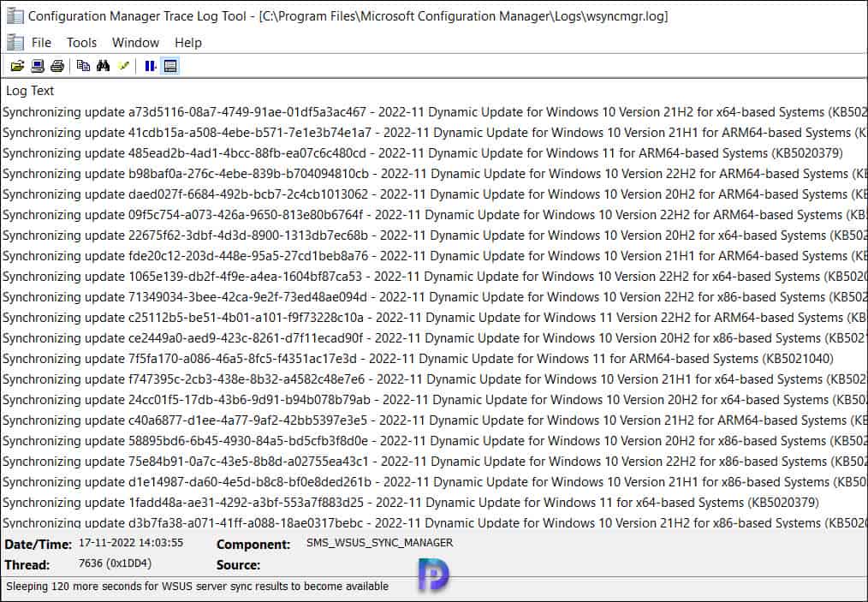The width and height of the screenshot is (868, 602).
Task: Select log line with update d3b7fa38-a071-41ff-a088-18ae0317bebc
Action: 434,522
